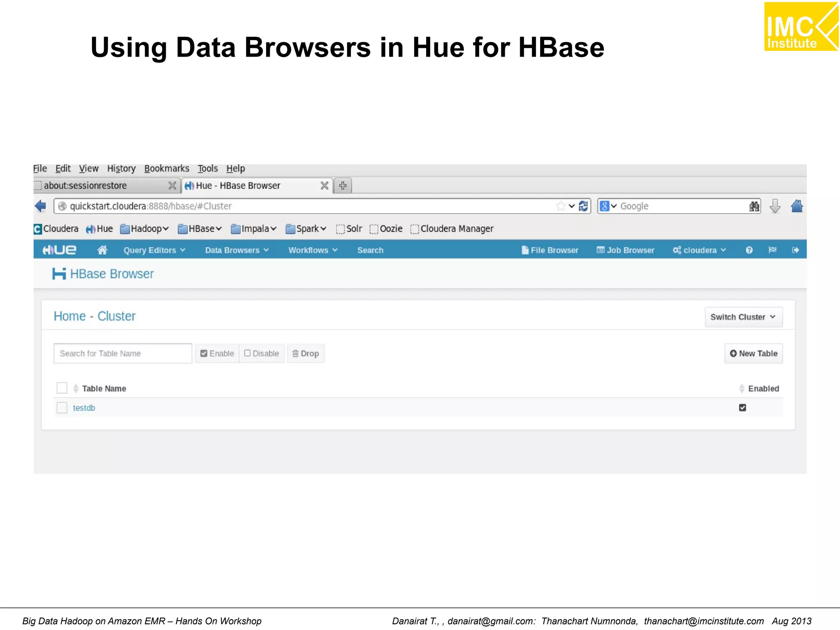
Task: Expand the Spark bookmarks folder
Action: [x=306, y=229]
